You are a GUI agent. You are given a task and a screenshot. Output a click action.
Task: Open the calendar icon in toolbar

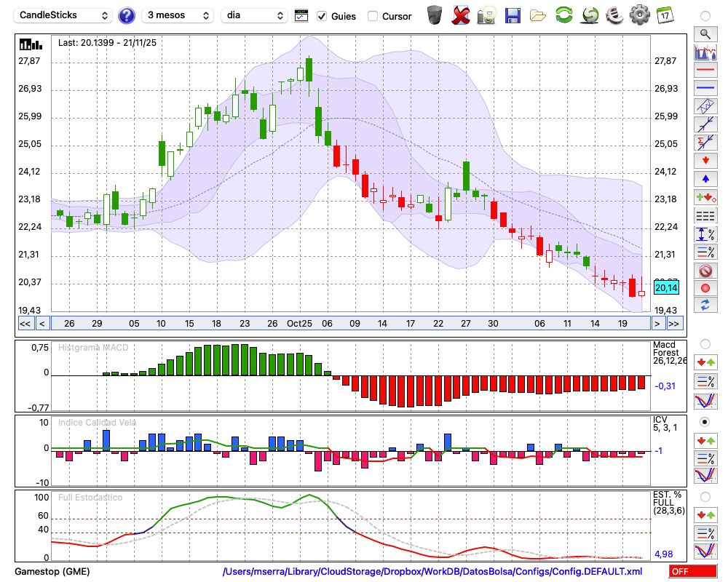coord(665,15)
